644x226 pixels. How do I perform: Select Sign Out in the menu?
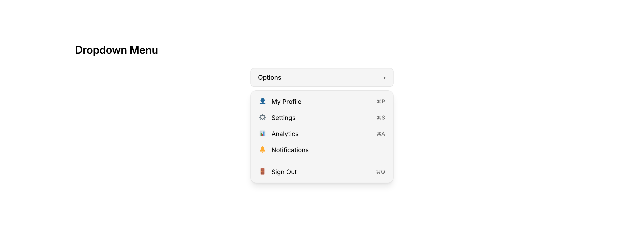coord(284,172)
